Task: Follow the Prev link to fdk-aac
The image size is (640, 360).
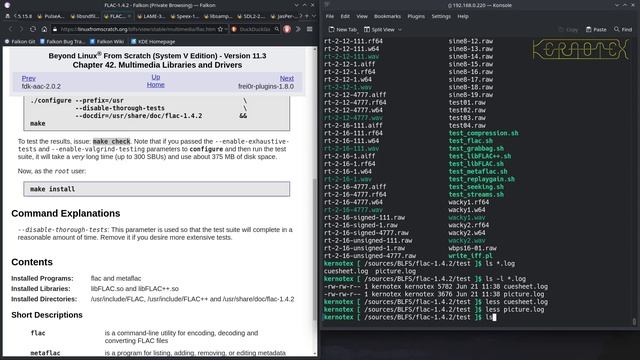Action: (x=29, y=78)
